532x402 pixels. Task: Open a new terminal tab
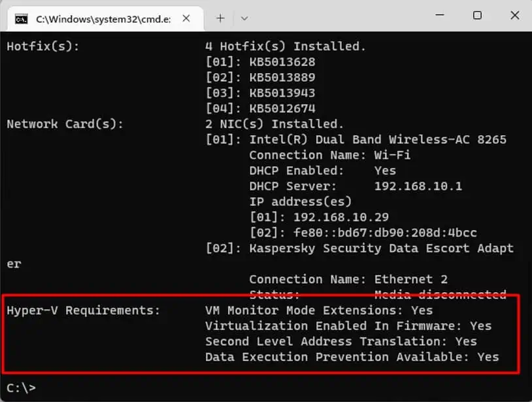tap(220, 18)
